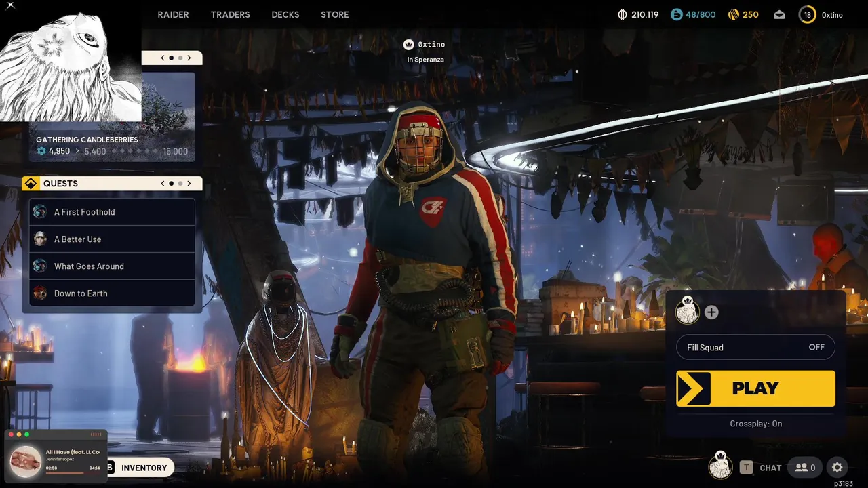Open the mail envelope inbox
Screen dimensions: 868x488
tap(779, 15)
